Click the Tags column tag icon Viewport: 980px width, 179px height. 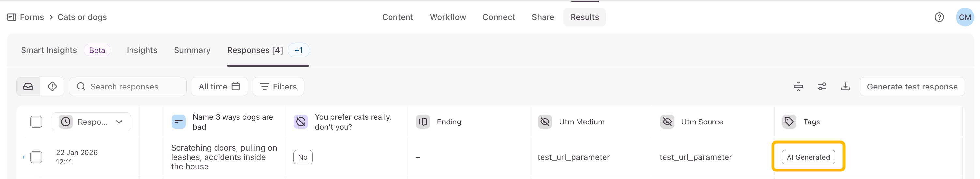tap(789, 122)
